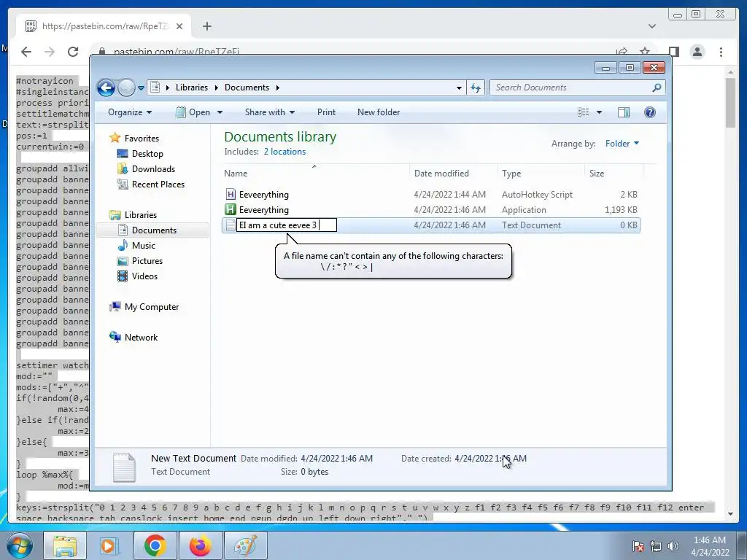
Task: Expand the arrow after Documents breadcrumb
Action: pos(278,87)
